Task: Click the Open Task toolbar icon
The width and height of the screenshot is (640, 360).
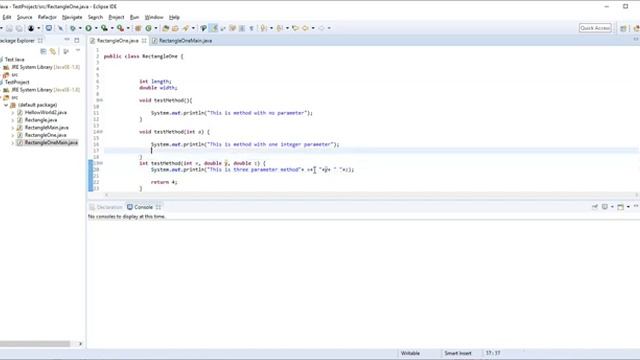Action: tap(175, 28)
